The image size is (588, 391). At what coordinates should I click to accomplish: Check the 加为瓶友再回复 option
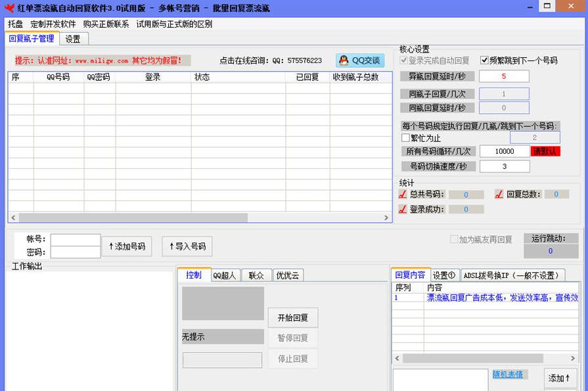click(x=455, y=239)
